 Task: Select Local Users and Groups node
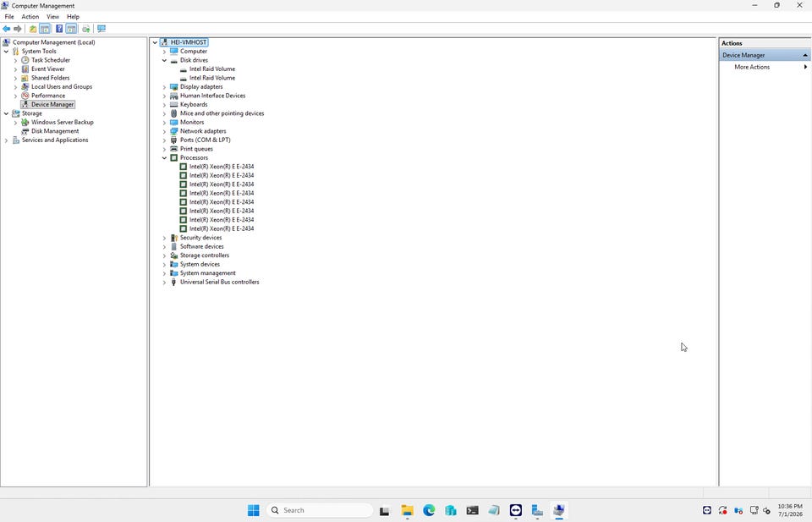[62, 86]
